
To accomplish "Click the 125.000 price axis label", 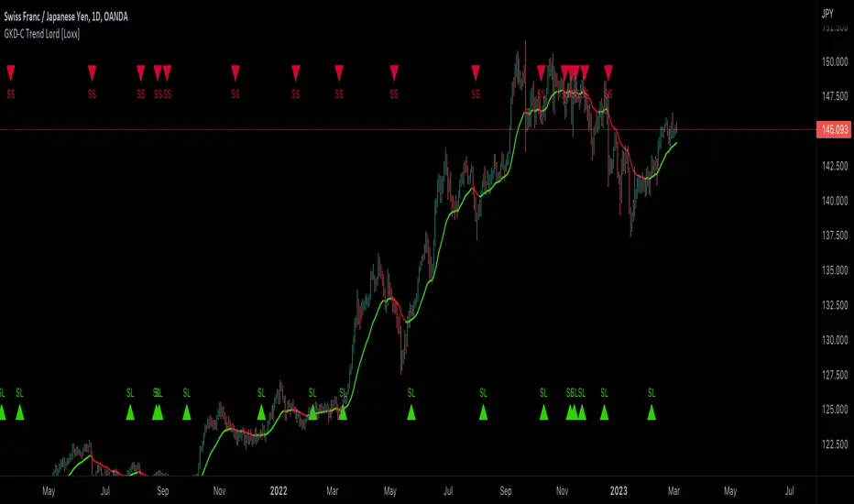I will (x=835, y=410).
